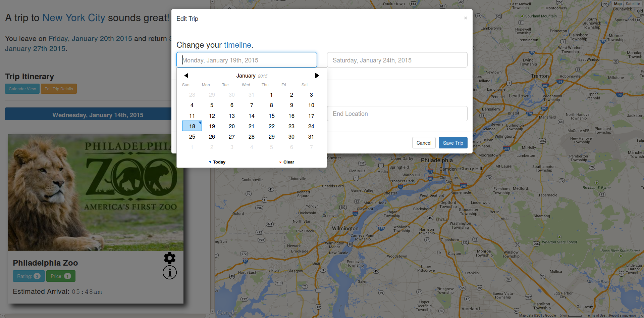Select greyed December 31 in calendar
The width and height of the screenshot is (644, 318).
[252, 95]
